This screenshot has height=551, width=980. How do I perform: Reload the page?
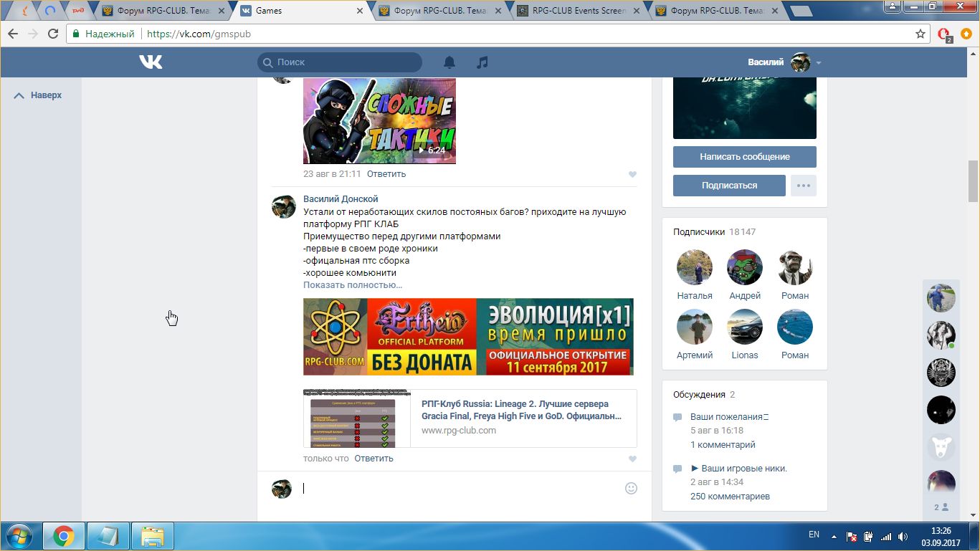[53, 34]
